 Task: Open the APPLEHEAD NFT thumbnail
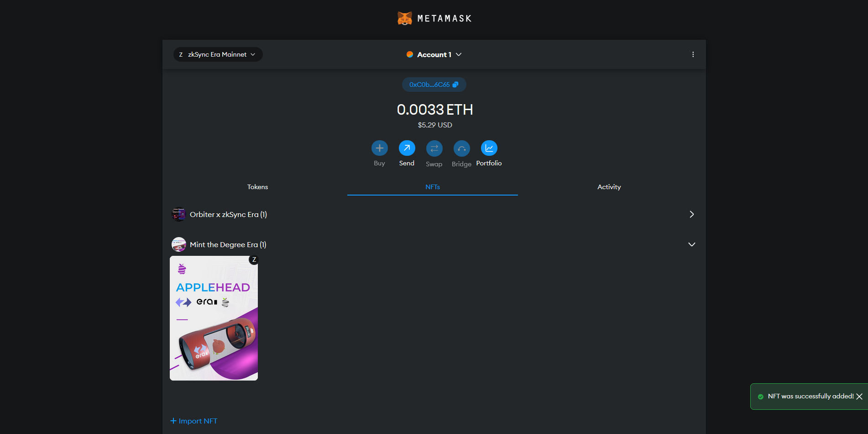[214, 318]
